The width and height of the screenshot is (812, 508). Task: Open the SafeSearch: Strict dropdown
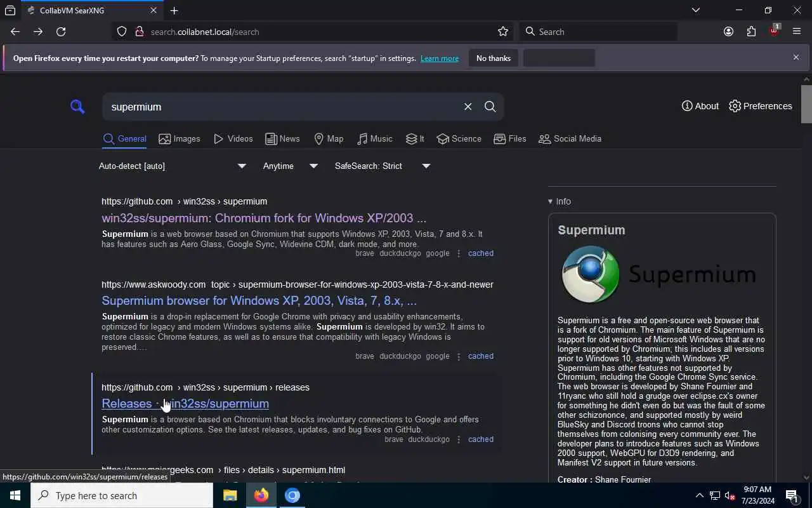click(x=382, y=166)
